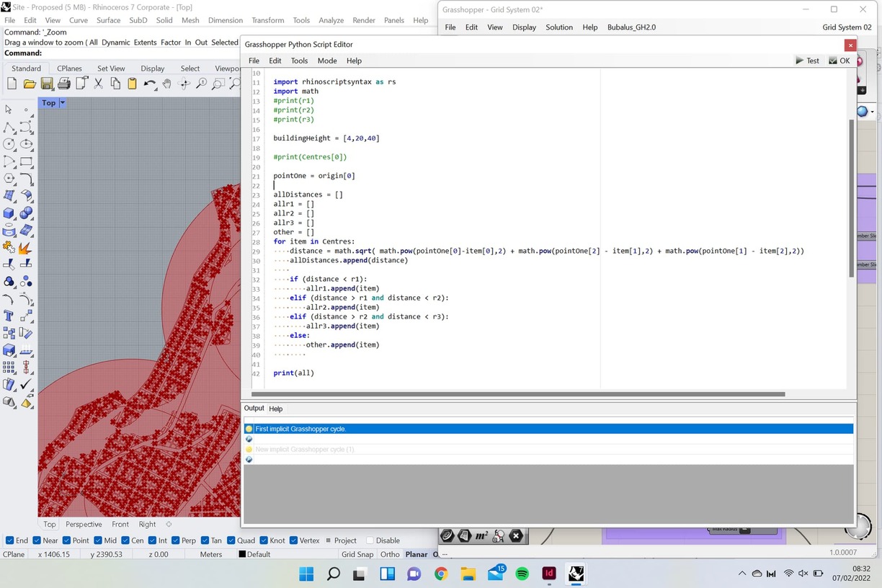
Task: Select the Boolean union spheres tool
Action: coord(26,213)
